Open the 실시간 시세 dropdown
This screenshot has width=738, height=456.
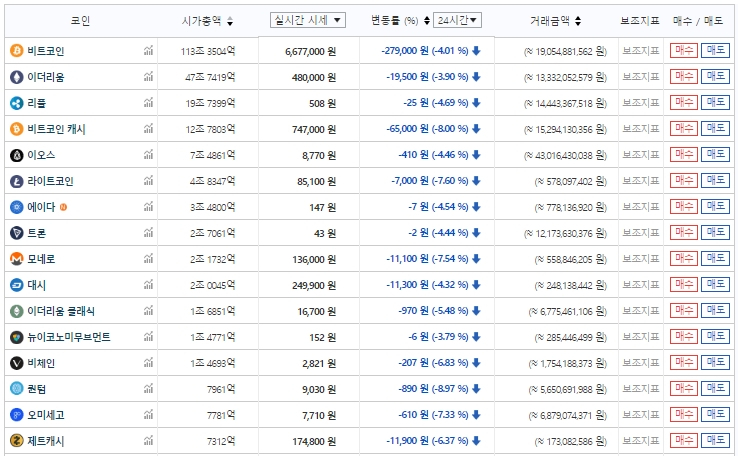[x=308, y=20]
